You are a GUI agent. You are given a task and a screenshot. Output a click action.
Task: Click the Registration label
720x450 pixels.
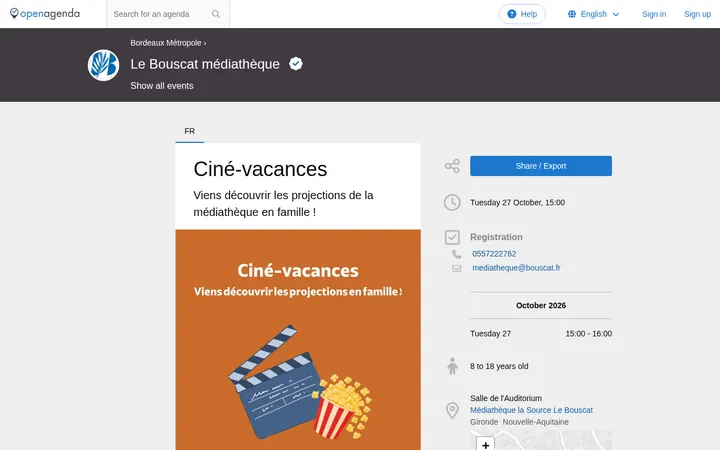[x=496, y=237]
